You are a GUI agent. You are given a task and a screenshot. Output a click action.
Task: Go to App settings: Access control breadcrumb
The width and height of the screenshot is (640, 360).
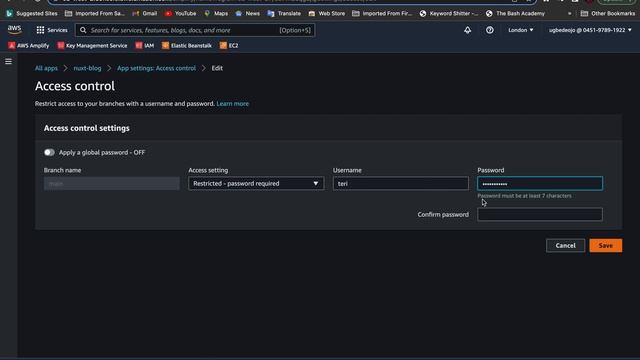pos(156,68)
